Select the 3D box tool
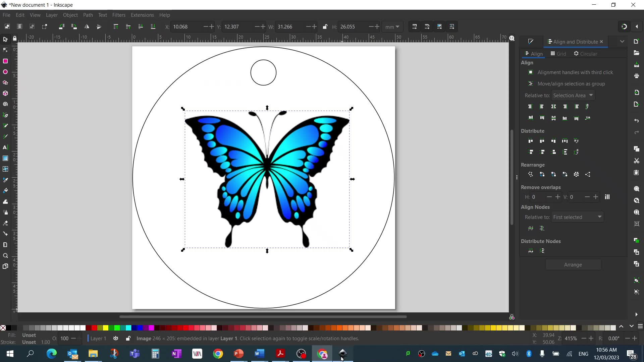 tap(5, 93)
